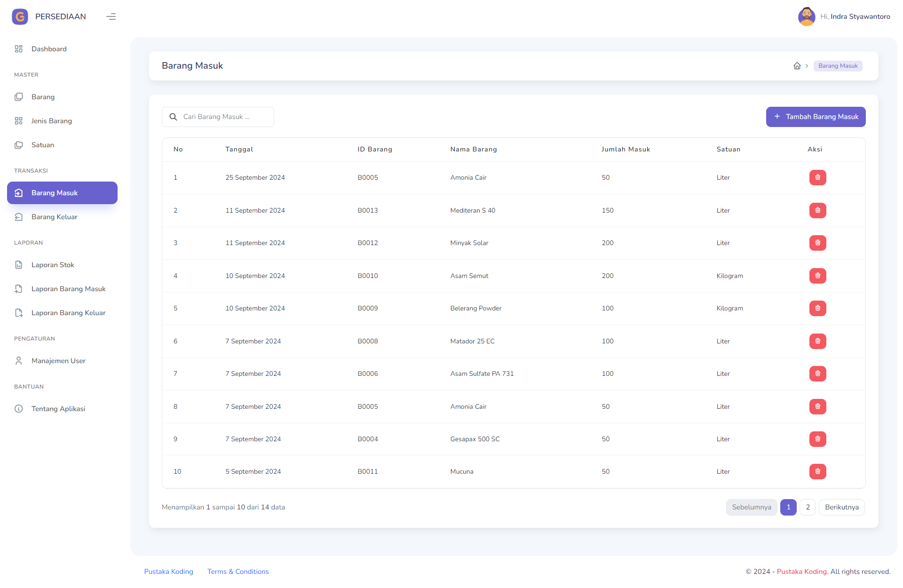Click the delete icon for Mucuna
Viewport: 903px width, 588px height.
(816, 471)
